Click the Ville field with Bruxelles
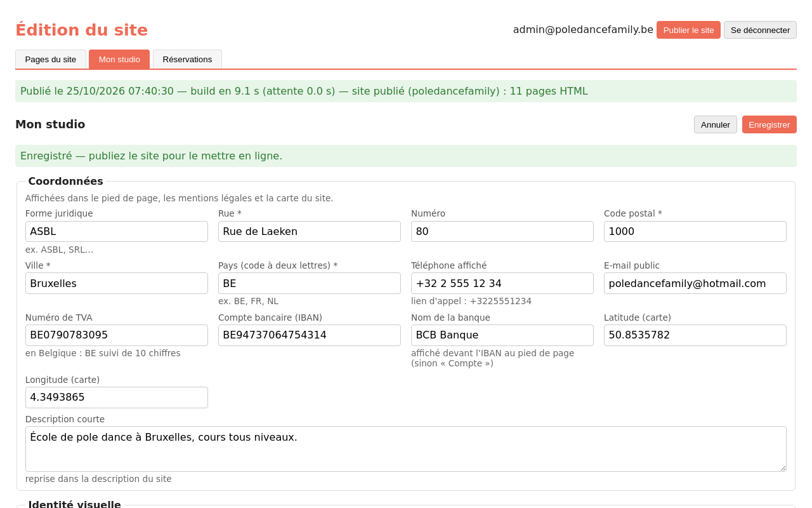Viewport: 812px width, 508px height. point(117,283)
